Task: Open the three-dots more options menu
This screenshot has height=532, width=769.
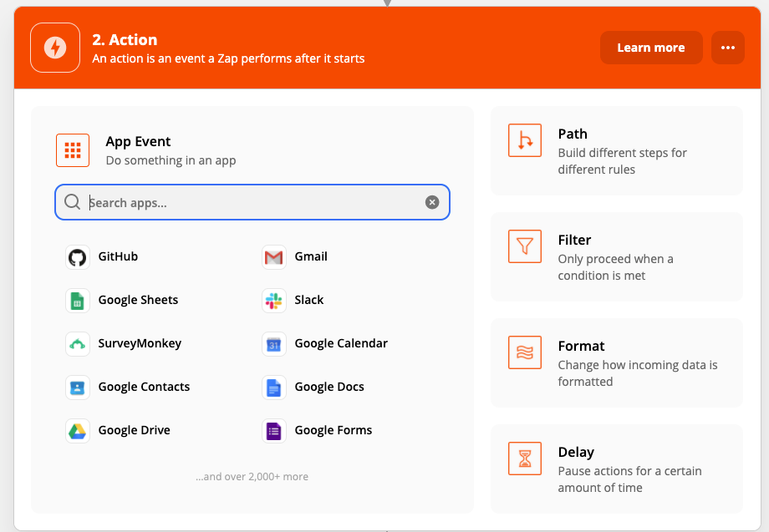Action: (x=728, y=48)
